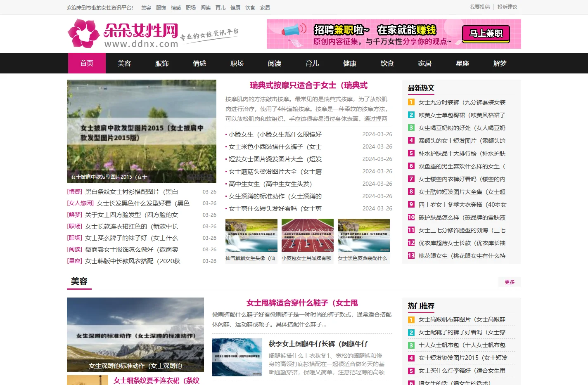Open recommended 女士配靴子的裤子好看吗
The height and width of the screenshot is (385, 588).
462,332
